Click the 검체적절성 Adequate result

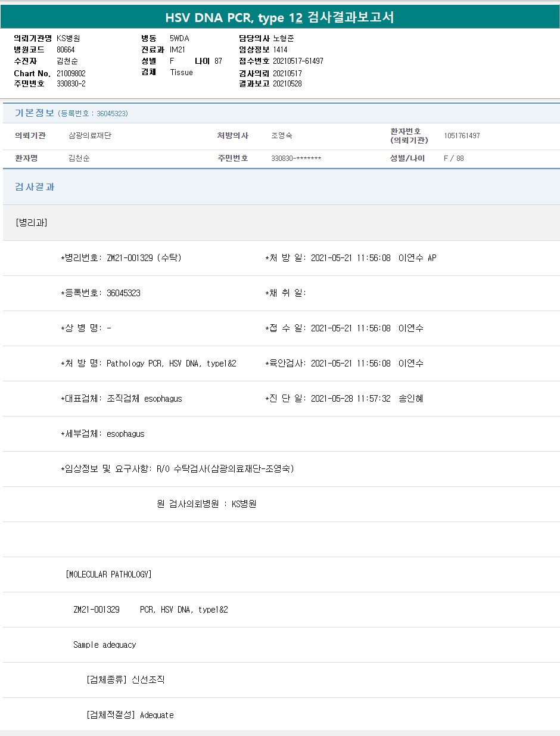[157, 715]
